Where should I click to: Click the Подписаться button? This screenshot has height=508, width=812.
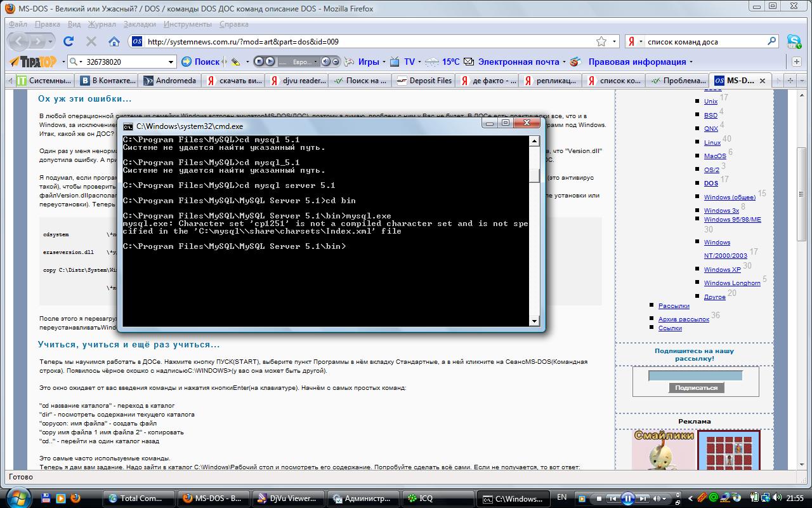click(x=696, y=387)
